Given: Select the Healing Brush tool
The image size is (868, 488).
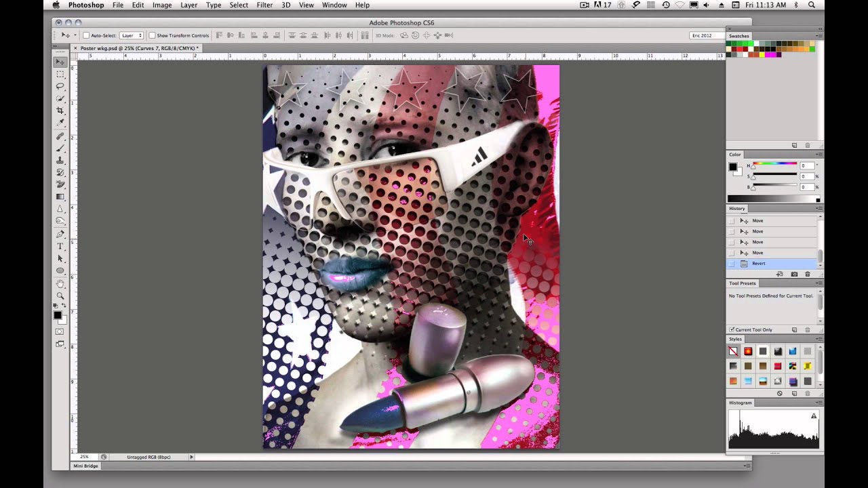Looking at the screenshot, I should (60, 136).
